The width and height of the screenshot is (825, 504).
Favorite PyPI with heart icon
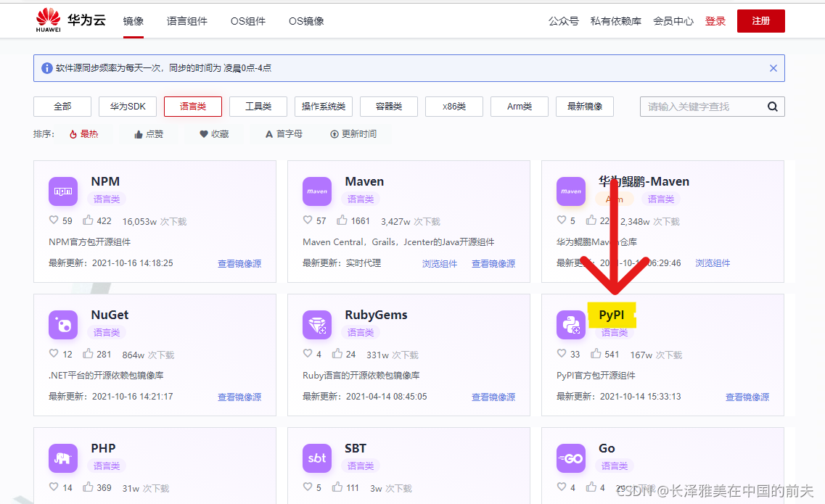coord(562,354)
